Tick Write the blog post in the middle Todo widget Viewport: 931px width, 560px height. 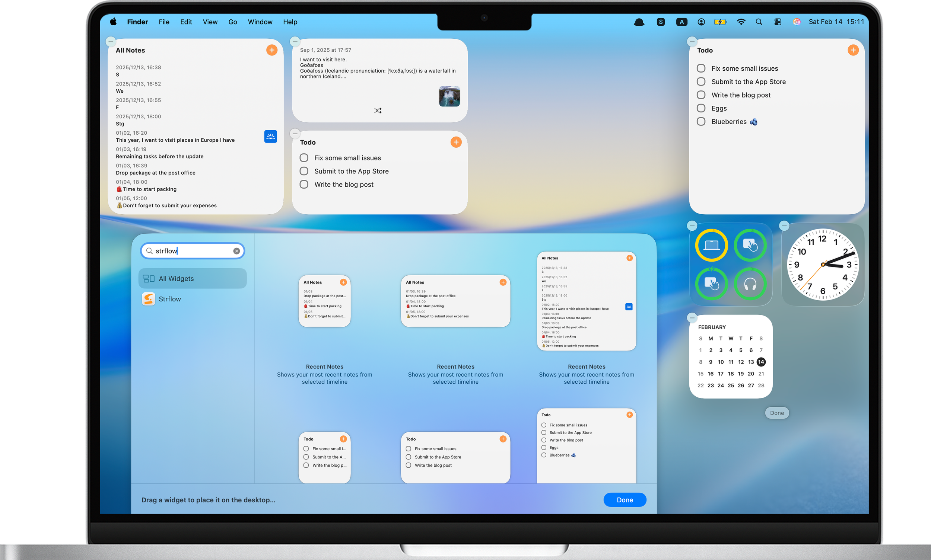pos(304,185)
